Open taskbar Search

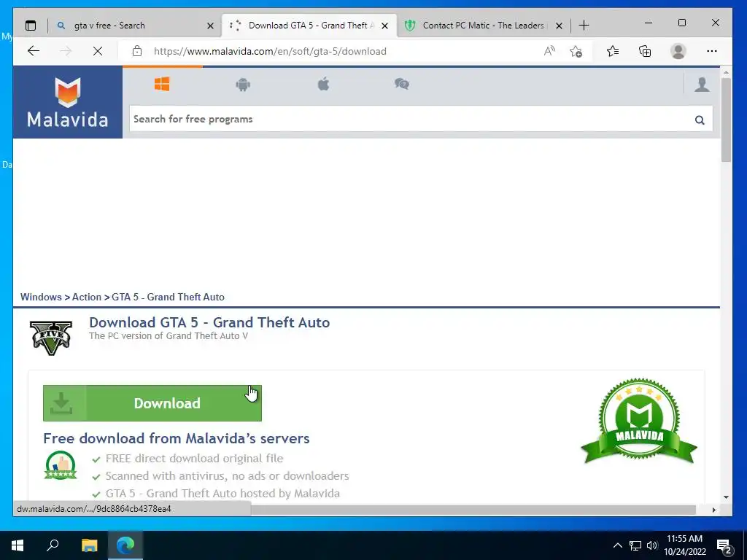pos(53,545)
